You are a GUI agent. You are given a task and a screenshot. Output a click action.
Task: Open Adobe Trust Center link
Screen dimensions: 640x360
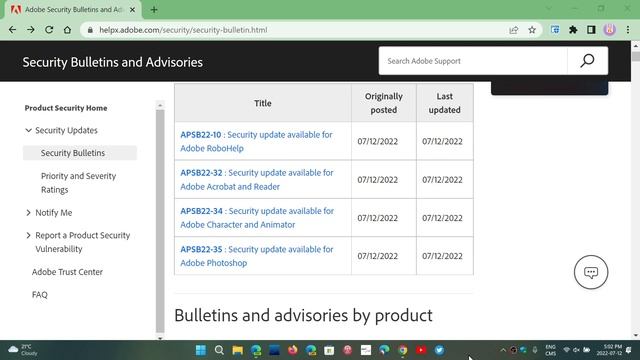[67, 272]
